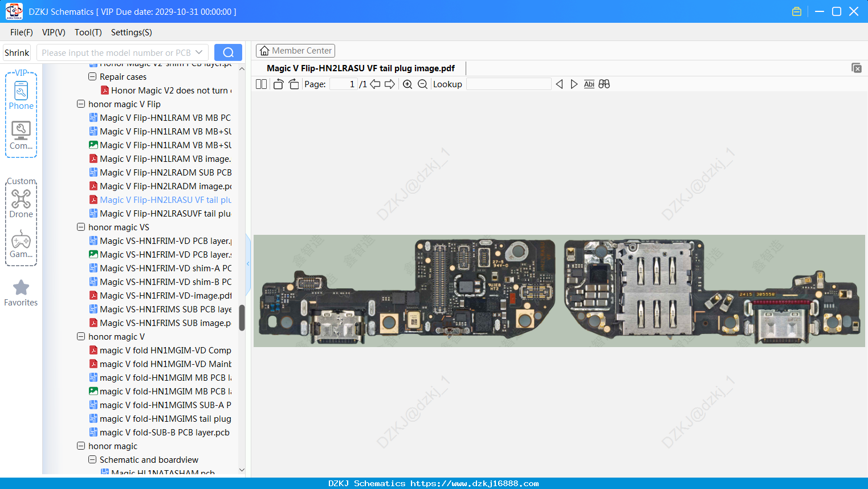Click the blue search button
This screenshot has height=489, width=868.
(x=228, y=52)
